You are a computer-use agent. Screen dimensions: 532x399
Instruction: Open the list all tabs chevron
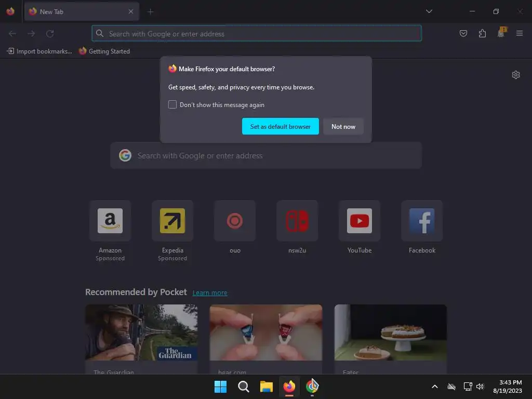429,11
